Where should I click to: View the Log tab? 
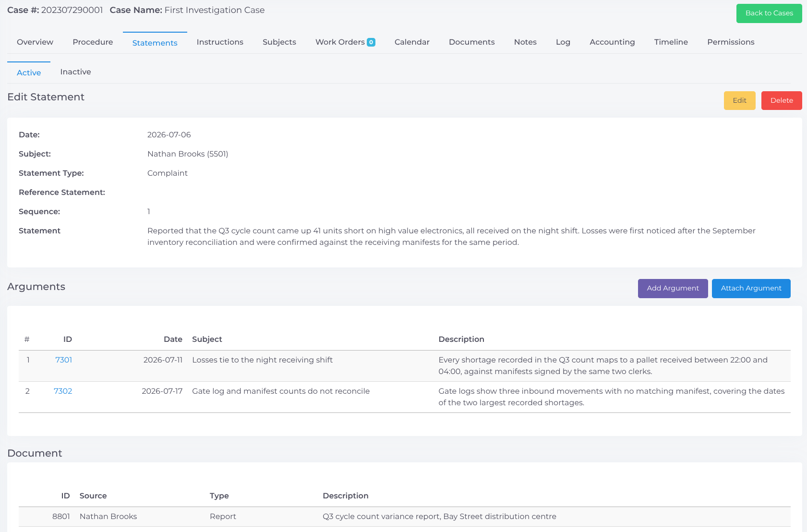coord(563,42)
